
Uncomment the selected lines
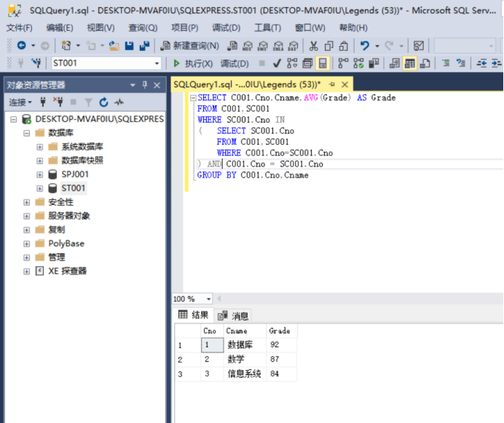461,63
